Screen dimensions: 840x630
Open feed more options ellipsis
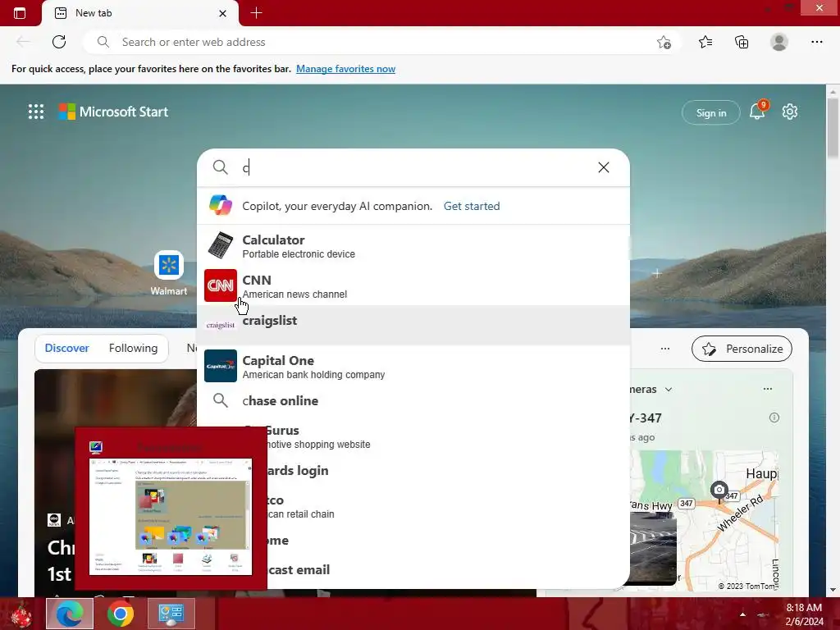click(664, 349)
